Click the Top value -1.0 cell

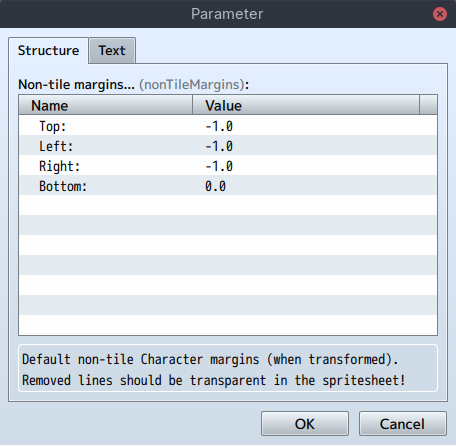point(315,125)
